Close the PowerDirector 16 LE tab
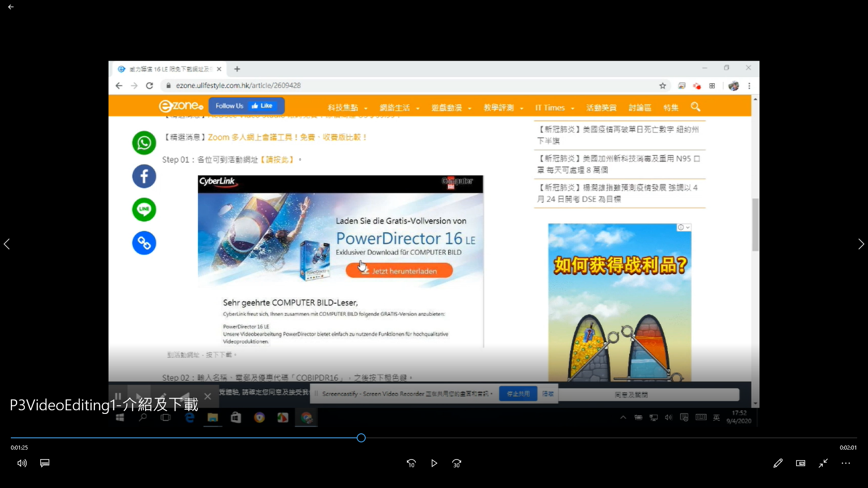 [x=219, y=69]
